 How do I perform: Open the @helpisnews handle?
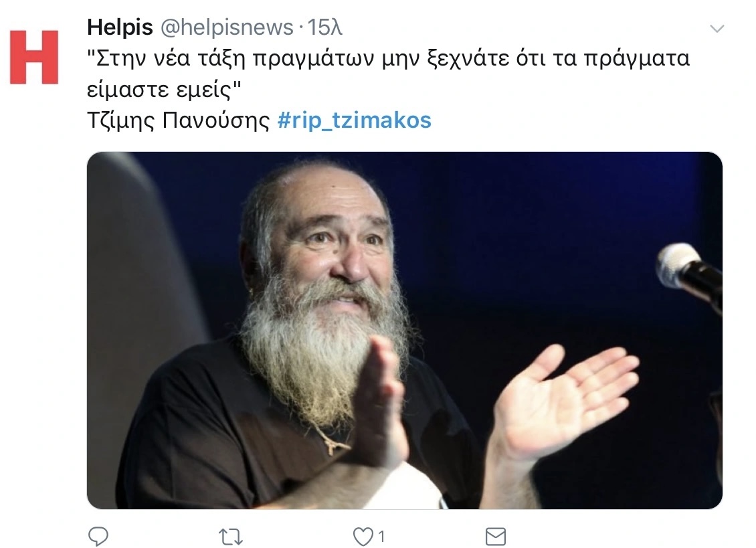[227, 27]
